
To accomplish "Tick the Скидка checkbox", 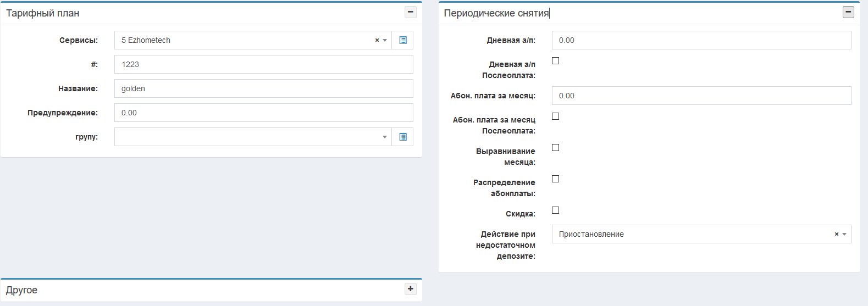I will pyautogui.click(x=555, y=210).
